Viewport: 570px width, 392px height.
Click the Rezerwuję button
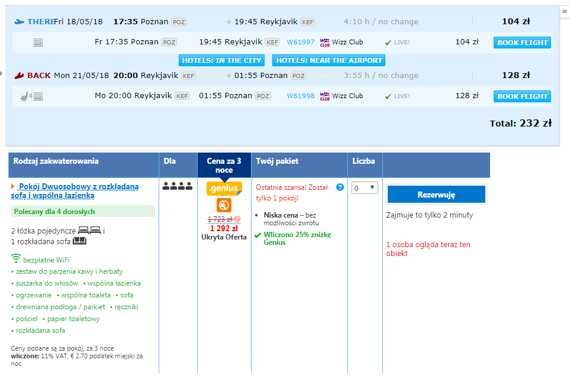(436, 195)
